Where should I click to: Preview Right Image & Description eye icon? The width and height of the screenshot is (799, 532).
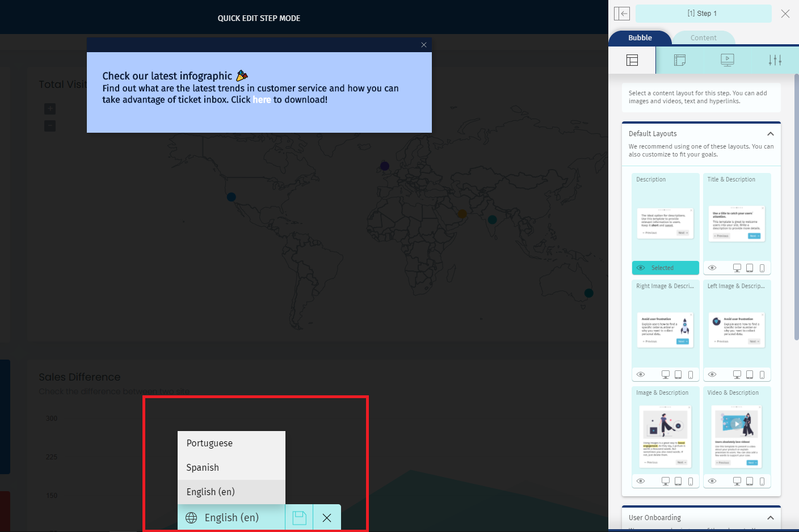click(x=641, y=374)
